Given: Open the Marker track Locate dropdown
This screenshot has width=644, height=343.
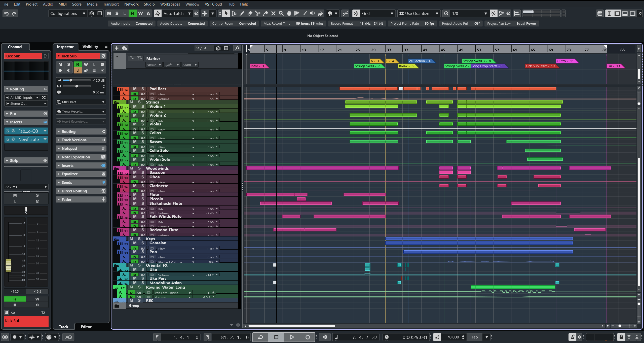Looking at the screenshot, I should 154,65.
